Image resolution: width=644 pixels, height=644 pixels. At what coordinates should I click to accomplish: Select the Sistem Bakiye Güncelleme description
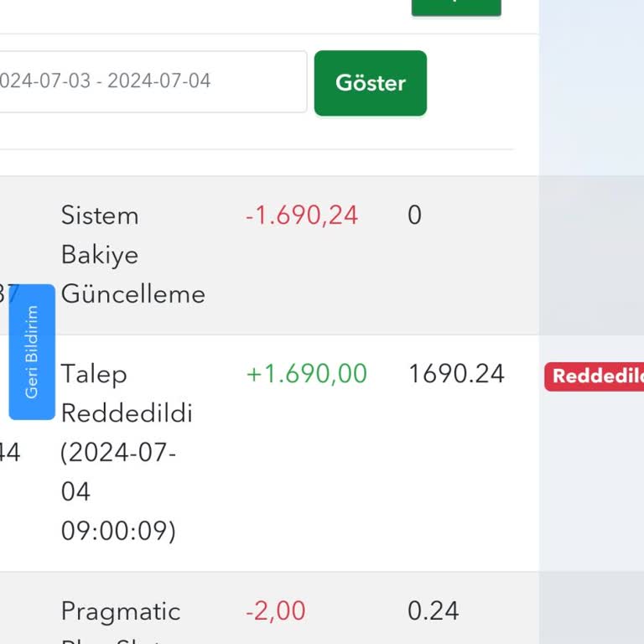(x=133, y=255)
